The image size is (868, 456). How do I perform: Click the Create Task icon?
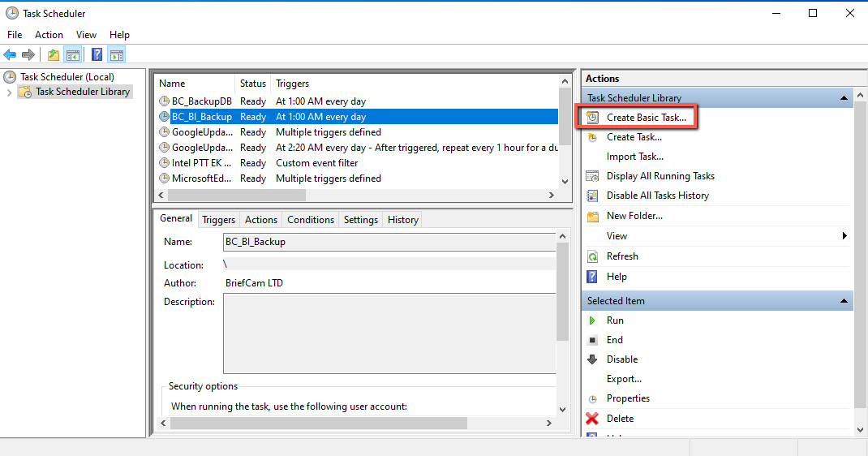[x=592, y=136]
